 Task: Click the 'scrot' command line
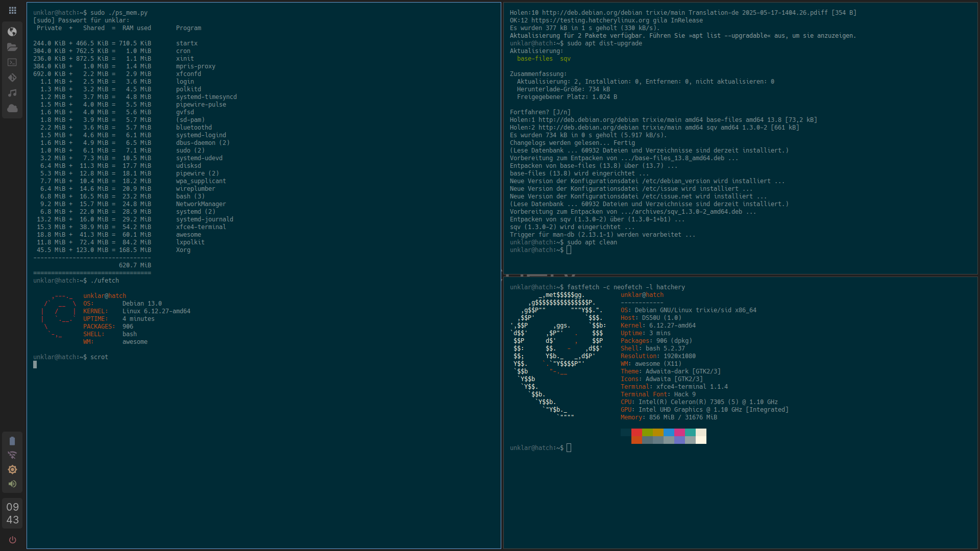coord(99,357)
